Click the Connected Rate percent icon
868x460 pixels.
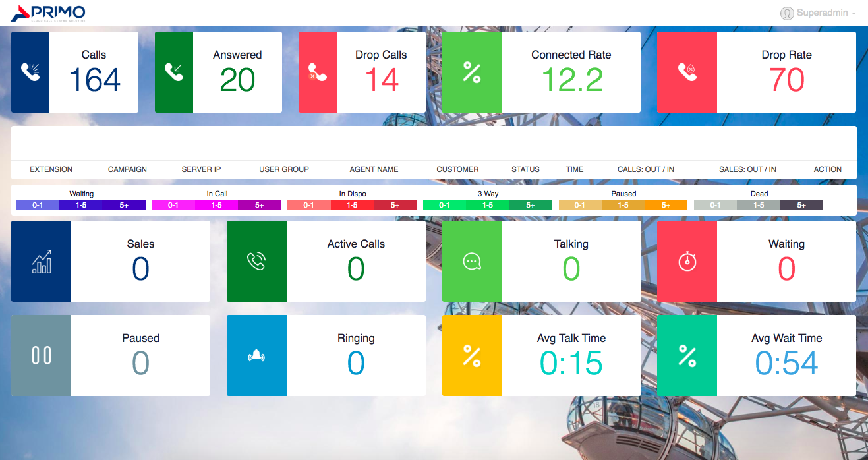coord(471,72)
